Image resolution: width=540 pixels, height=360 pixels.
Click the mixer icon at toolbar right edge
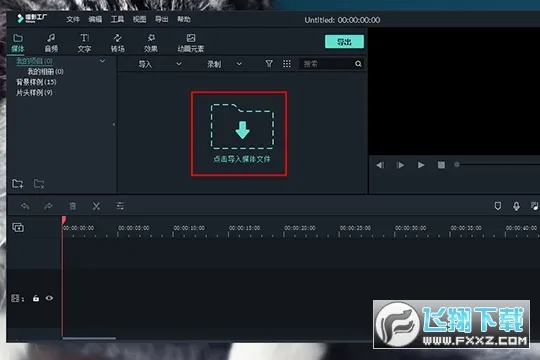point(535,206)
